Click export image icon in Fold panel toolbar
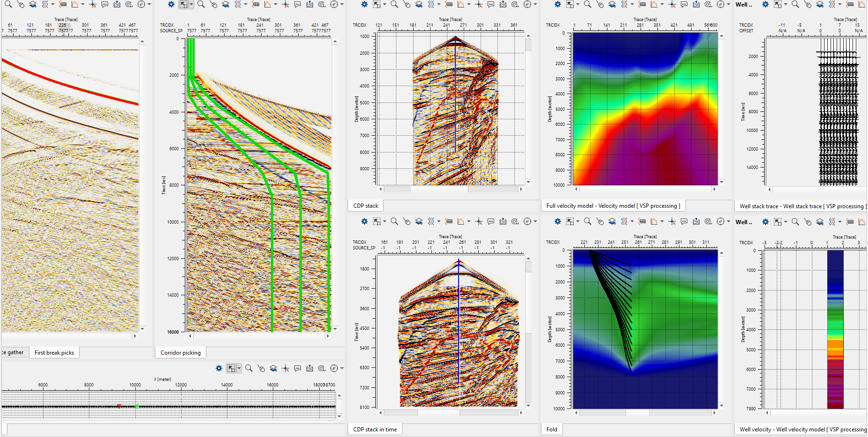Viewport: 868px width, 437px height. (x=696, y=221)
